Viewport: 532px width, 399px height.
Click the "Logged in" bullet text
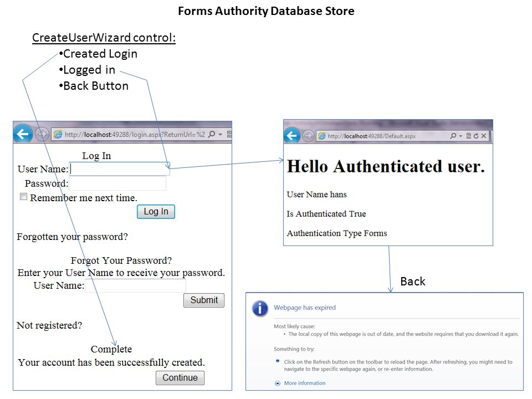tap(89, 70)
